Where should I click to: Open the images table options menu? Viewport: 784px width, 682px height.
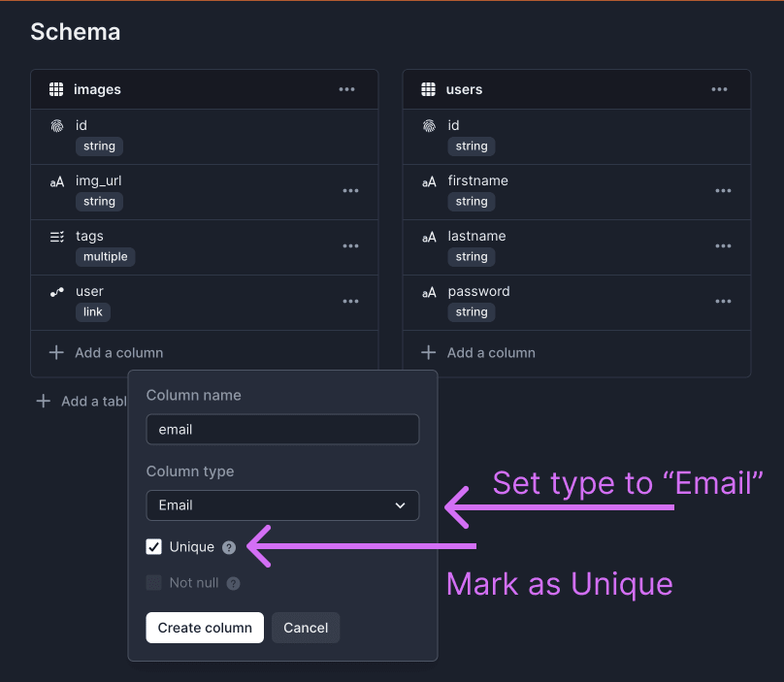pos(346,89)
